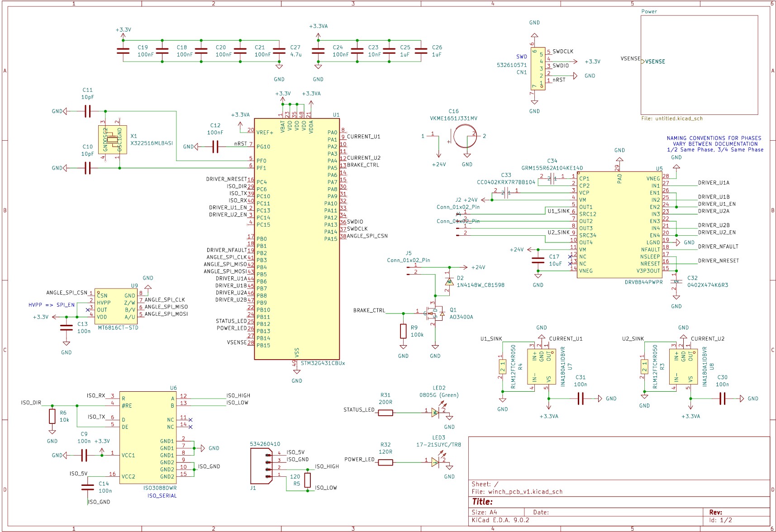This screenshot has height=532, width=776.
Task: Click capacitor C12 100nF symbol
Action: 215,147
